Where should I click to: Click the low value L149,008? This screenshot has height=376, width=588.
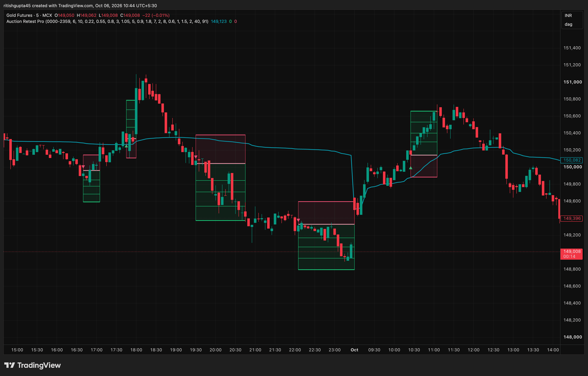point(108,15)
